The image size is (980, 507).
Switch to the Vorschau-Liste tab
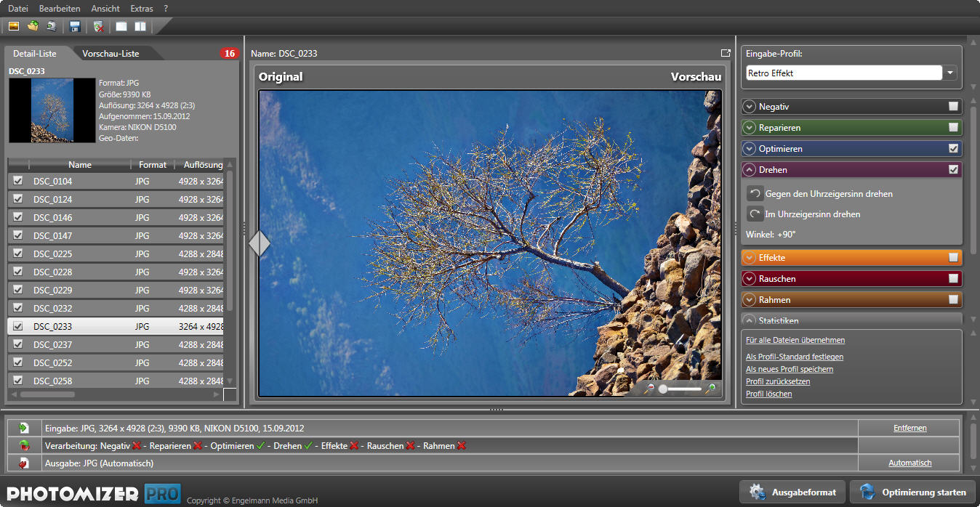[111, 54]
